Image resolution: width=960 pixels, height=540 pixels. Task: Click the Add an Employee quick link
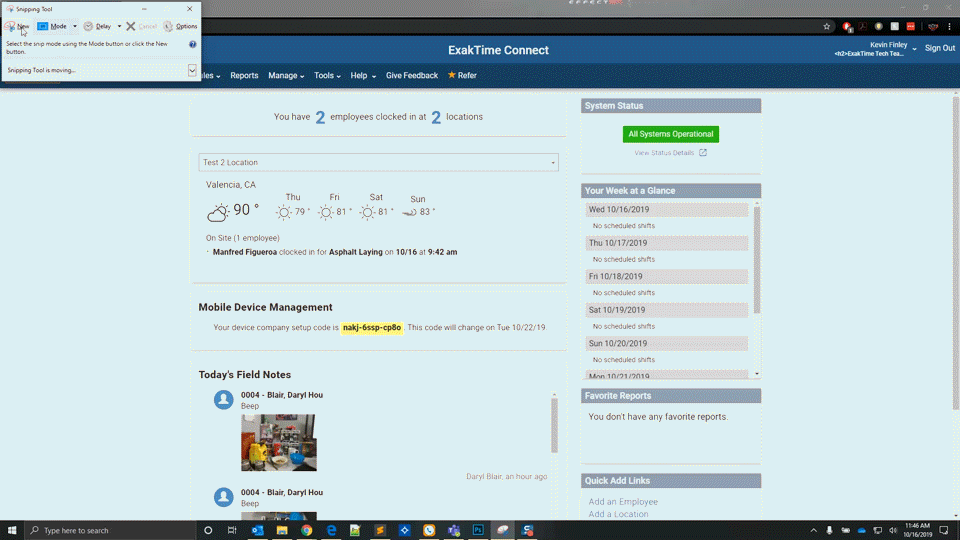tap(623, 501)
